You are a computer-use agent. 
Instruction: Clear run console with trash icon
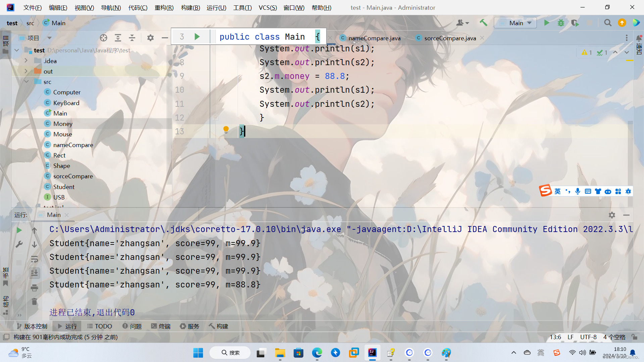34,302
